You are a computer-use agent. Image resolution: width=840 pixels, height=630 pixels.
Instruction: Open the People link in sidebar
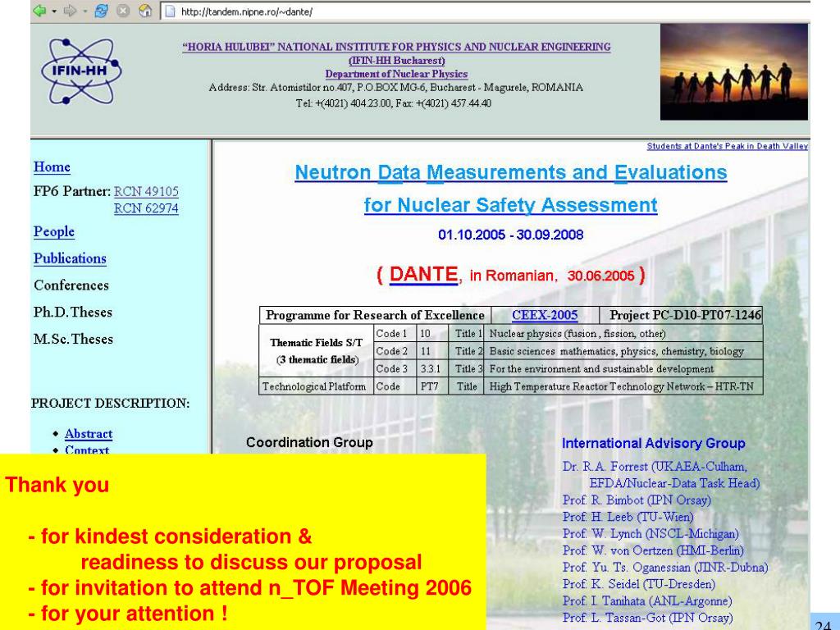54,232
